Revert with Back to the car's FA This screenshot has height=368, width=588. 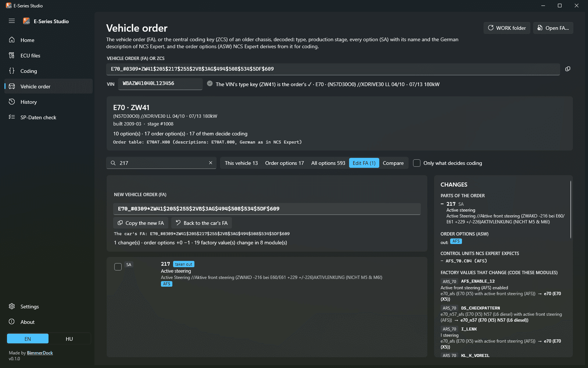[x=202, y=223]
